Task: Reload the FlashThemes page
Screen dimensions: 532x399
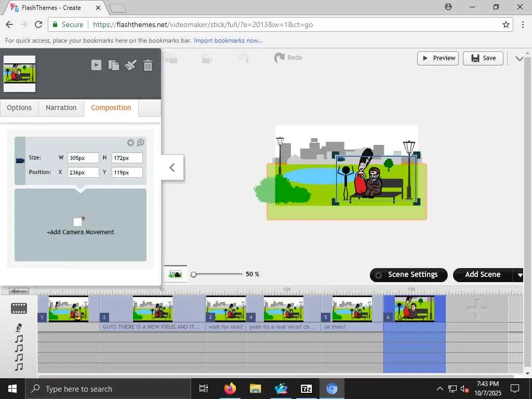Action: point(38,24)
